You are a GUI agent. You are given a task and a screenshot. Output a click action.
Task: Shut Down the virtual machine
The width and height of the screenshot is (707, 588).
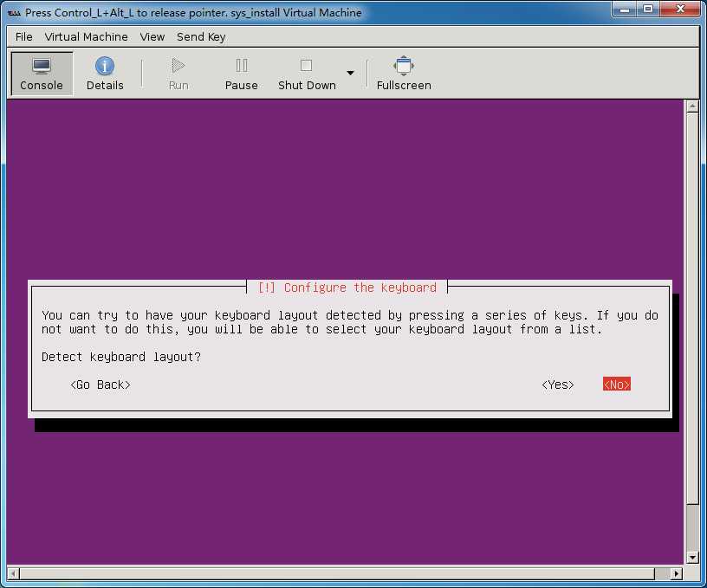tap(307, 74)
